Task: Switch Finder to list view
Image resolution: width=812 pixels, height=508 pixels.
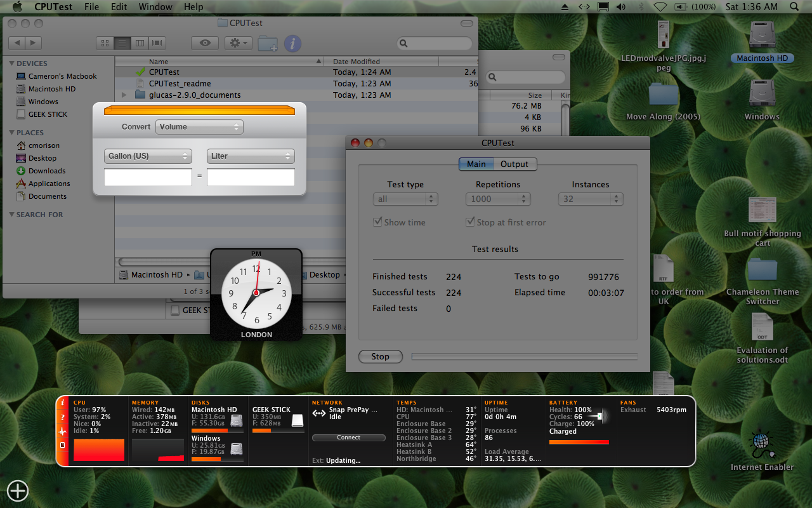Action: click(x=122, y=43)
